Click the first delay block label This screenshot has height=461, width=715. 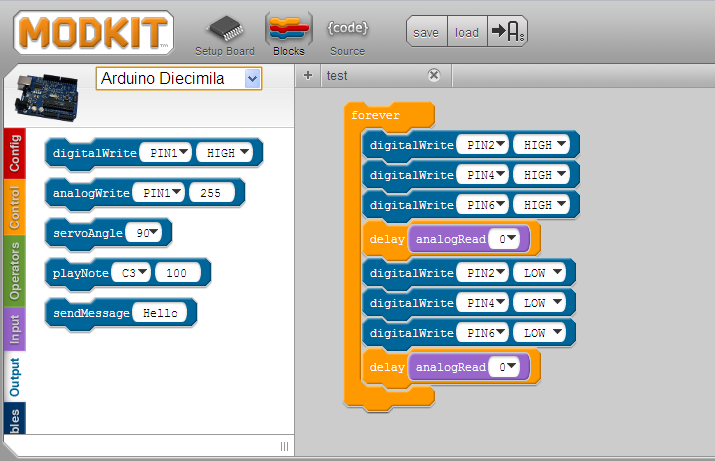[387, 239]
